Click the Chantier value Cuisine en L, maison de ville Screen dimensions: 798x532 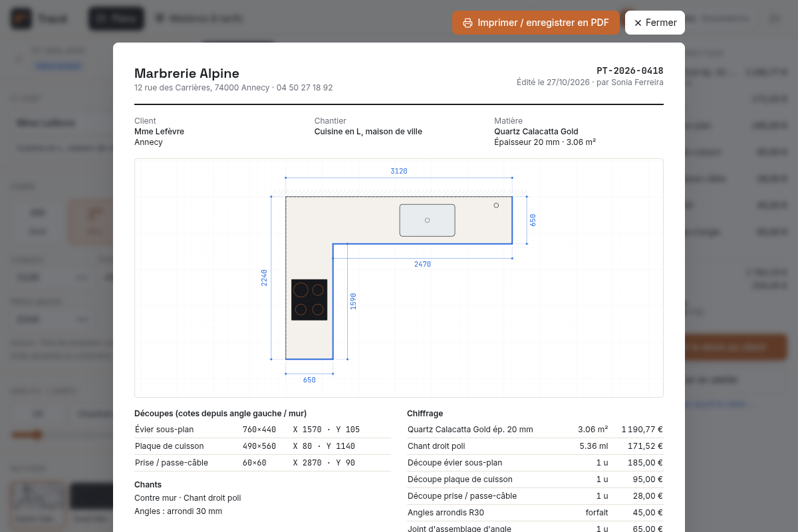368,132
